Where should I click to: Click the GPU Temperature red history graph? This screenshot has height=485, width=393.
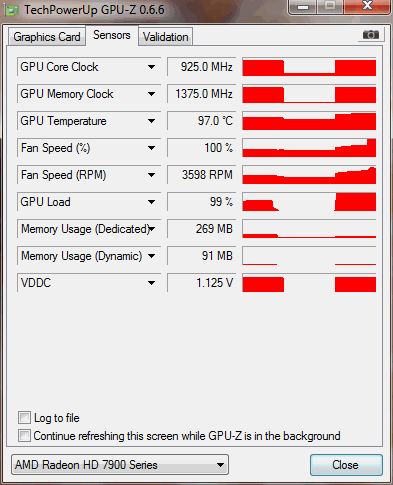click(x=309, y=121)
